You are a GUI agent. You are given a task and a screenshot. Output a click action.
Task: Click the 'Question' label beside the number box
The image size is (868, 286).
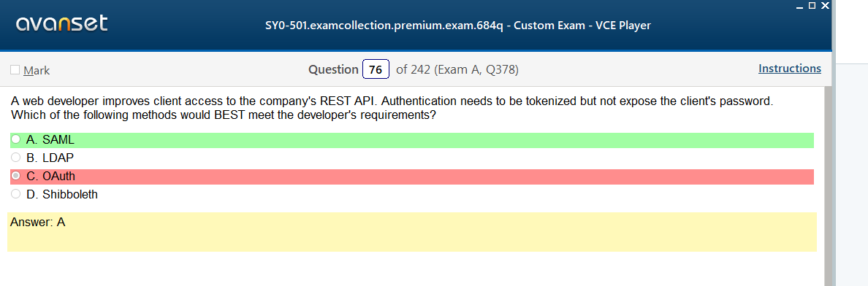click(x=333, y=70)
